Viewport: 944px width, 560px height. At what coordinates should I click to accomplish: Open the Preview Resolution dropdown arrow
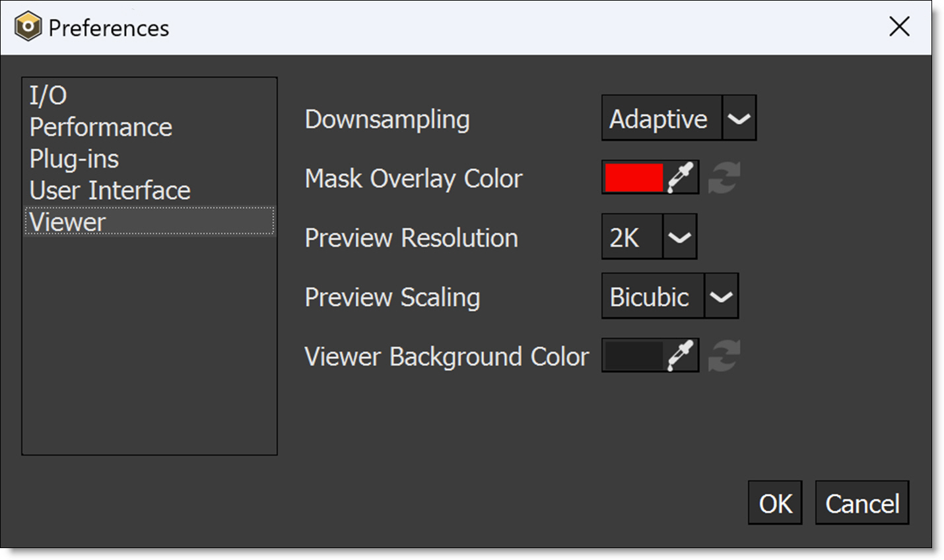(x=679, y=237)
